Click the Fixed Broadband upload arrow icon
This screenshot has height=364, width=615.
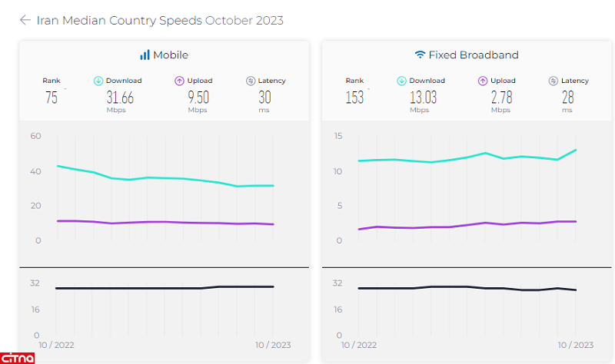coord(483,81)
